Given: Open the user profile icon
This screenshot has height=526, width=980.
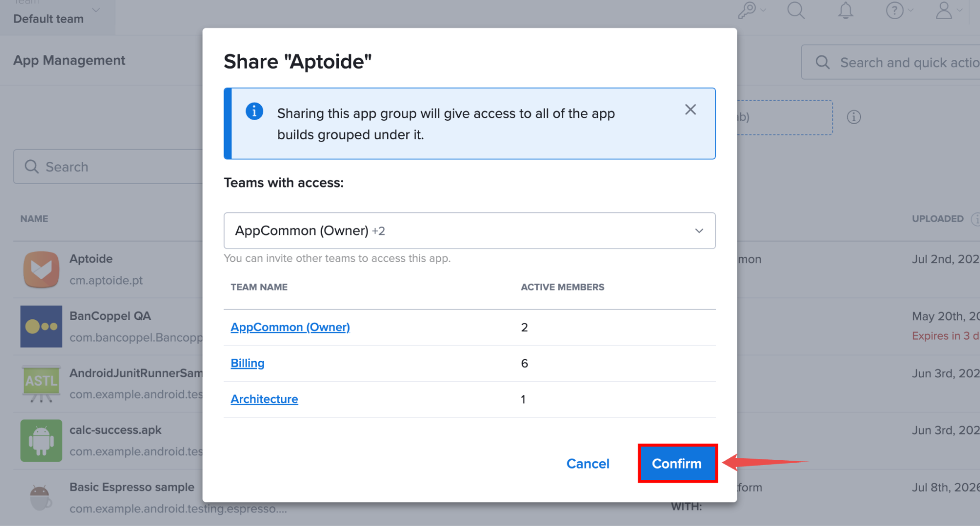Looking at the screenshot, I should [944, 10].
